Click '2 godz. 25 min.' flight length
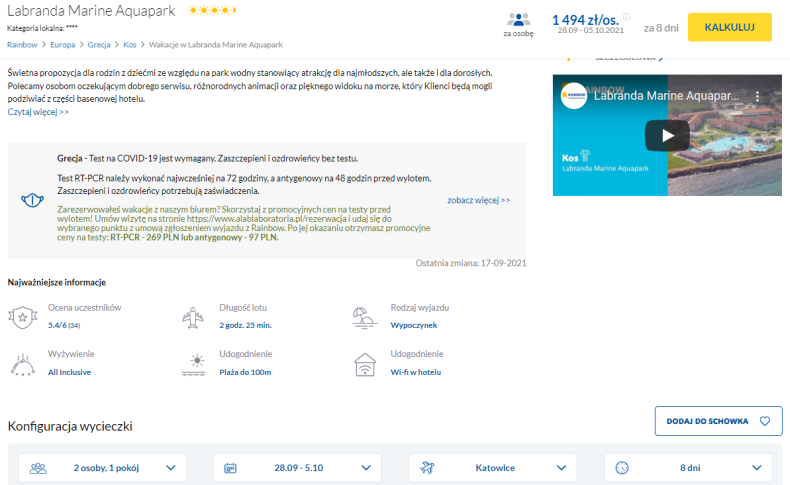The width and height of the screenshot is (790, 485). point(245,325)
